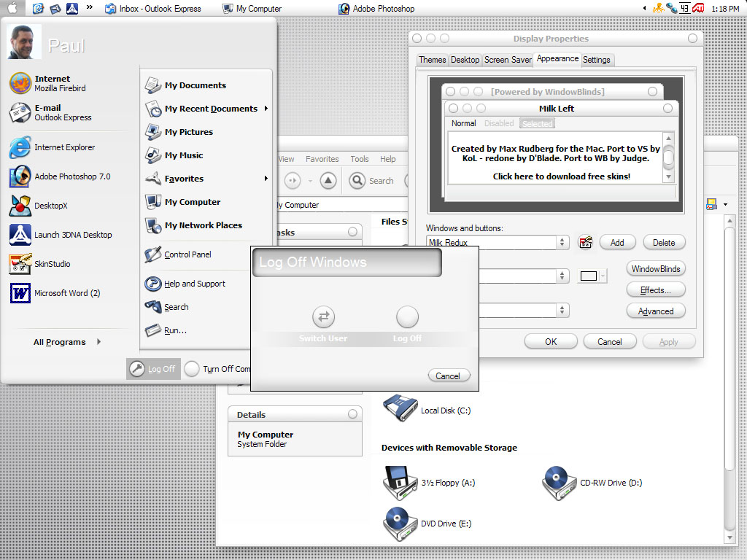Click the WindowBlinds button

point(656,268)
